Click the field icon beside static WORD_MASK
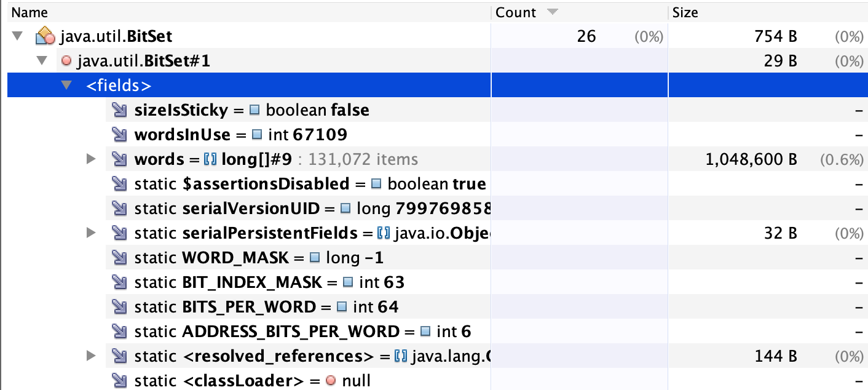Viewport: 868px width, 390px height. pyautogui.click(x=119, y=258)
